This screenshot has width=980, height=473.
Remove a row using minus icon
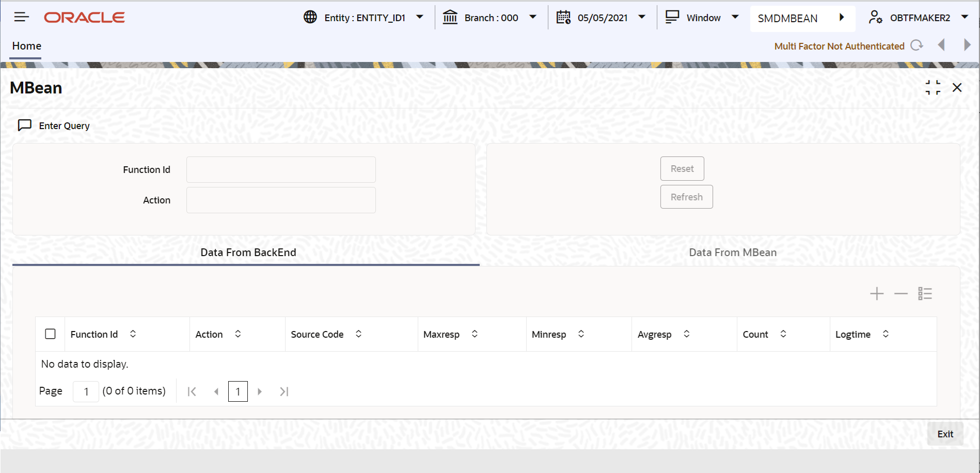(900, 293)
